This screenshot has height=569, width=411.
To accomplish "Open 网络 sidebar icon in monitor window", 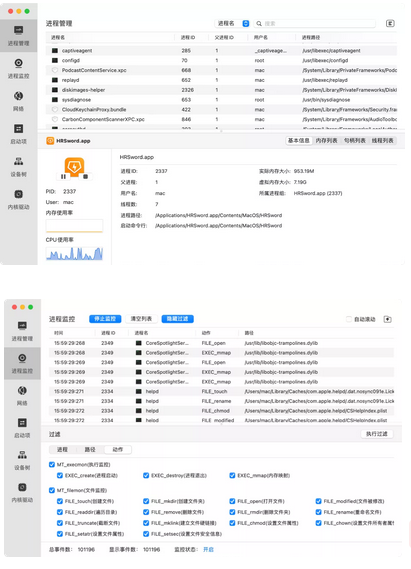I will click(22, 390).
